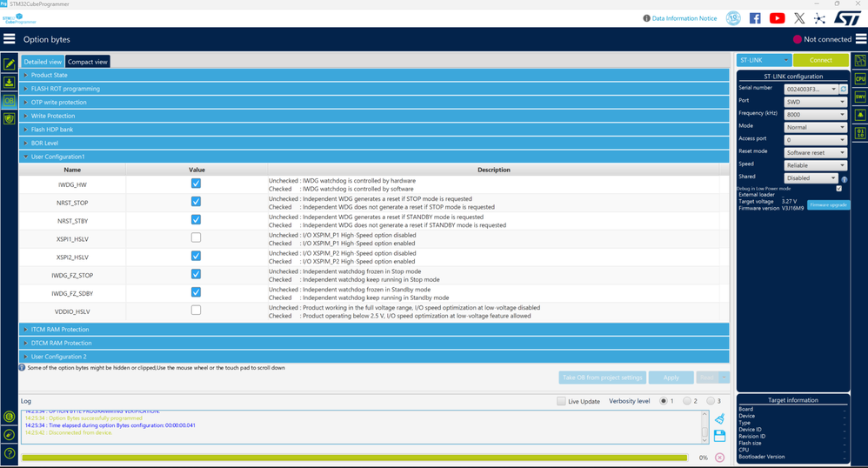This screenshot has height=468, width=868.
Task: Open Erasing and programming download icon
Action: [9, 83]
